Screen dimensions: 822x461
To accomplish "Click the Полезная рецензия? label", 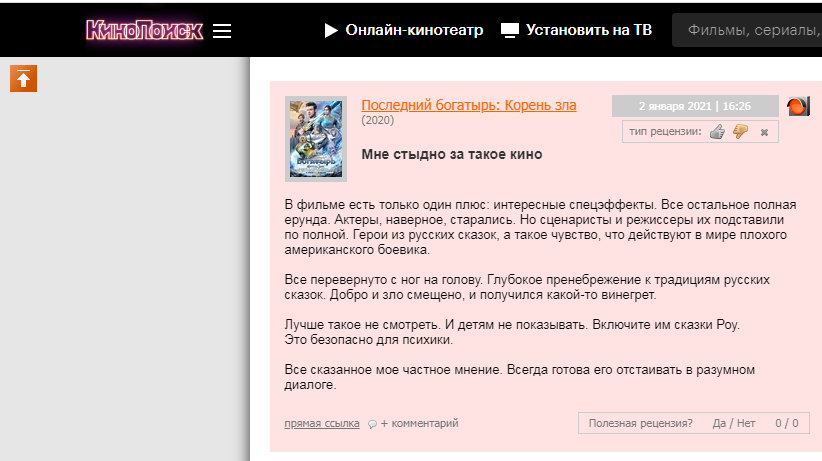I will 641,423.
